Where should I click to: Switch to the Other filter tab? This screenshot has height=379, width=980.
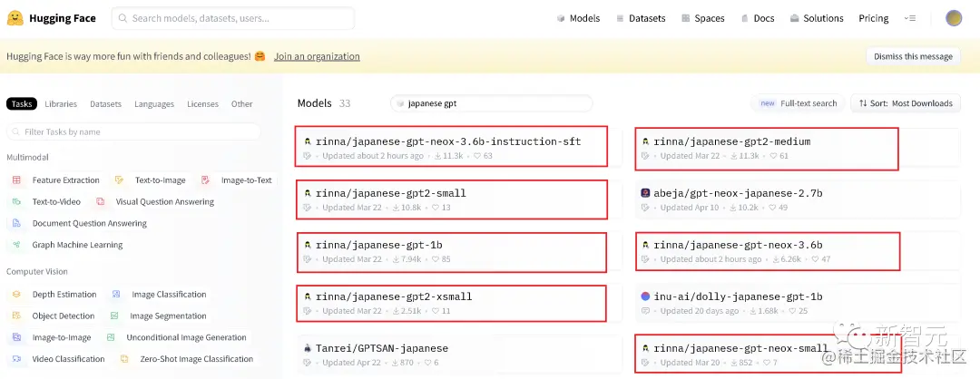[242, 103]
